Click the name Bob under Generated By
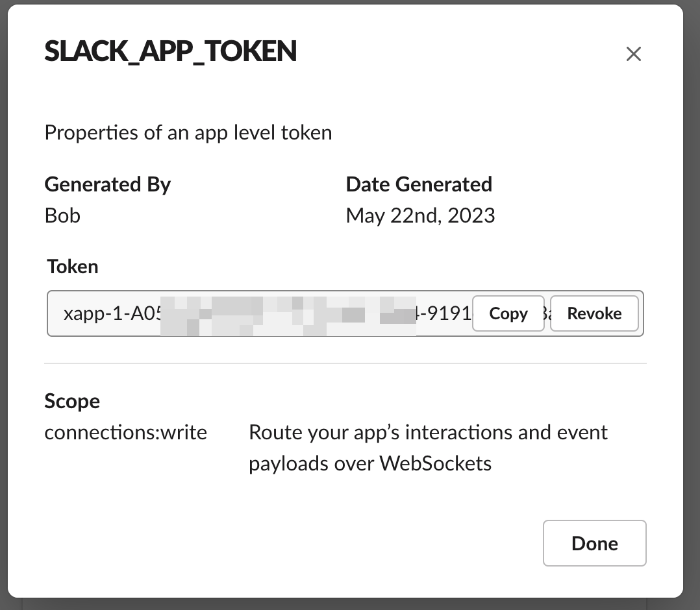This screenshot has width=700, height=610. tap(62, 215)
